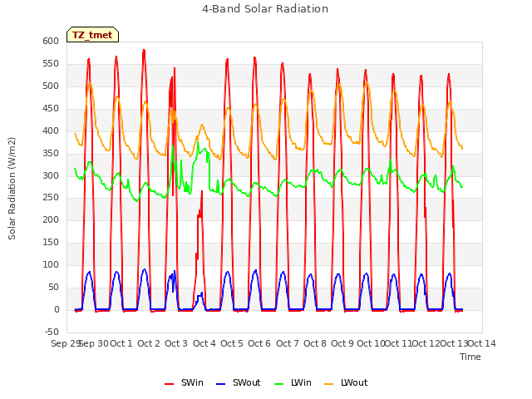This screenshot has width=532, height=399.
Task: Click the -50 y-axis tick label
Action: 52,332
